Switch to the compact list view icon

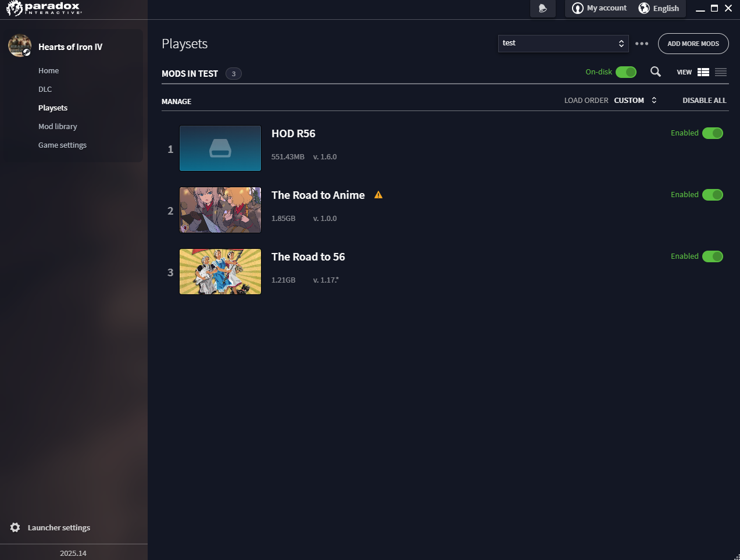tap(721, 72)
